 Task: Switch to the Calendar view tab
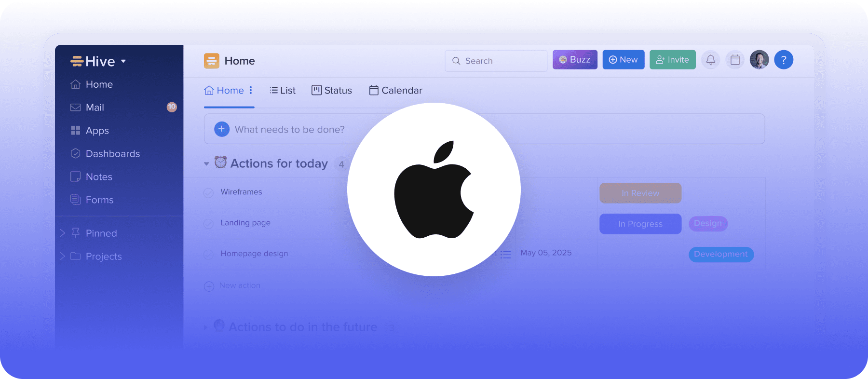395,91
